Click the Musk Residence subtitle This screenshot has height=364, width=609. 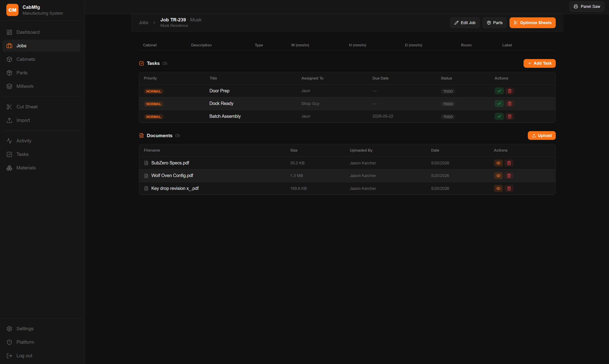(x=174, y=25)
